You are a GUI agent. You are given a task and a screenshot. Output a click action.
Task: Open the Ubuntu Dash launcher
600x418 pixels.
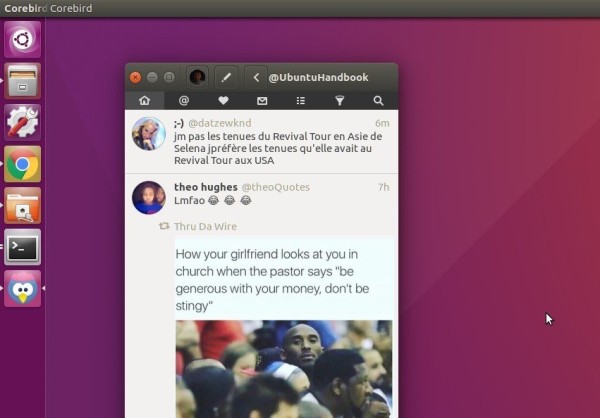pyautogui.click(x=23, y=39)
